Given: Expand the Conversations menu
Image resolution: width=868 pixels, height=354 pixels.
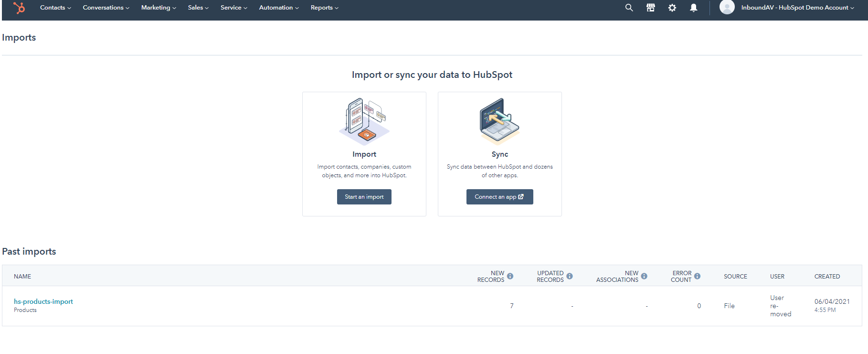Looking at the screenshot, I should (106, 8).
